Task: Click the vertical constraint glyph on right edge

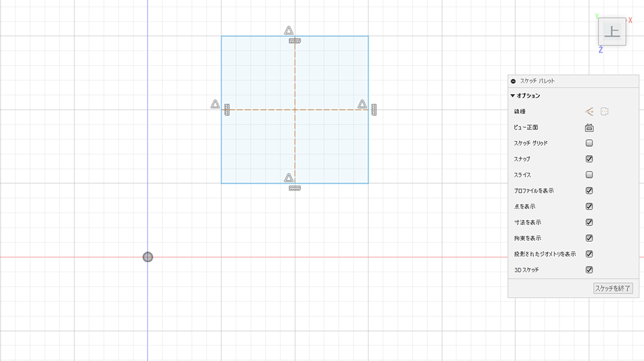Action: (374, 110)
